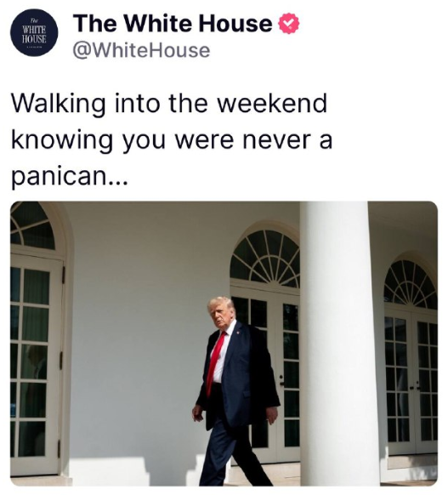Click 'Walking into the weekend' first line
The image size is (448, 495).
click(169, 104)
